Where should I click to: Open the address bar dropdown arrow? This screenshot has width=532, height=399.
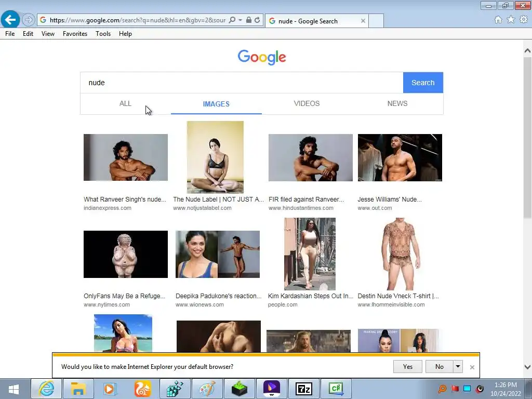240,20
